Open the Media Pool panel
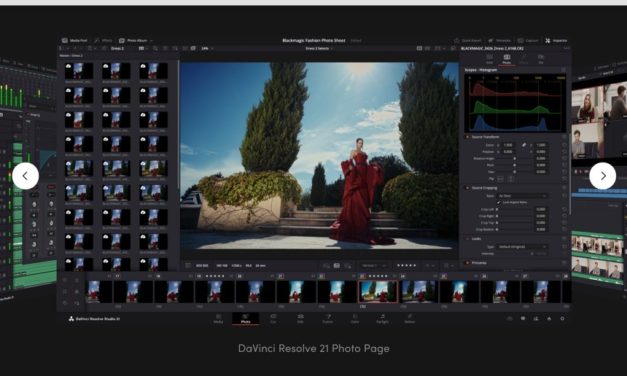 point(75,40)
